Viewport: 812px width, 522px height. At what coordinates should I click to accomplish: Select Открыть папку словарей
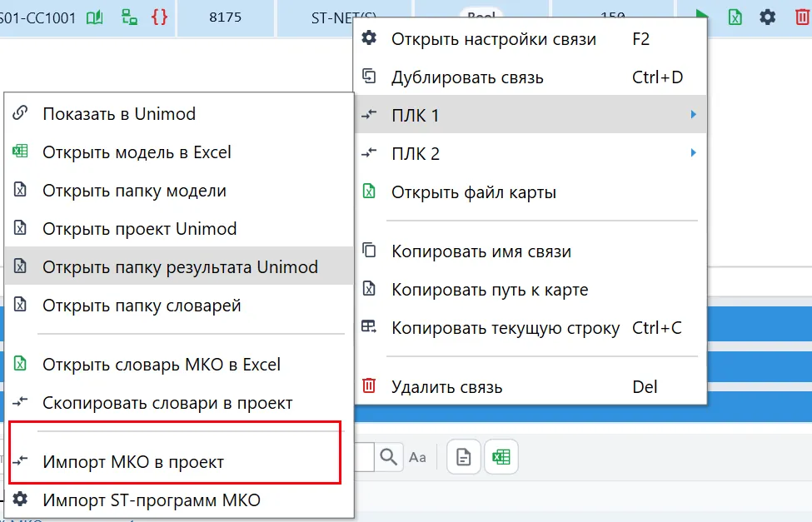click(179, 305)
